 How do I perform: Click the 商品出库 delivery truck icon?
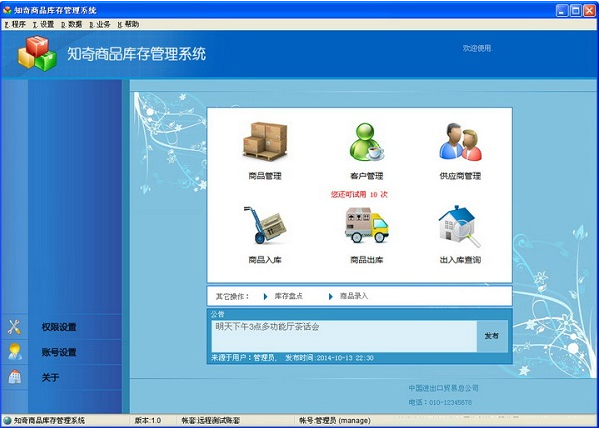tap(367, 225)
